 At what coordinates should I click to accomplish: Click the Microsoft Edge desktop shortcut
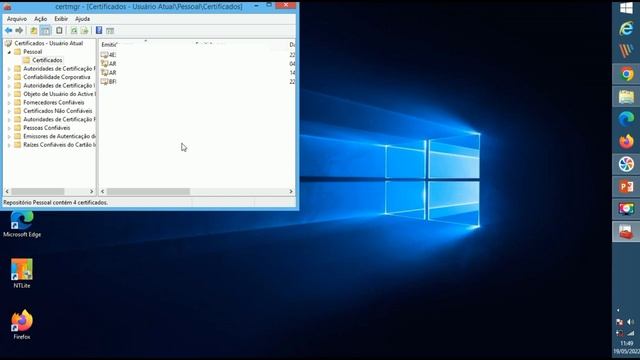tap(22, 224)
